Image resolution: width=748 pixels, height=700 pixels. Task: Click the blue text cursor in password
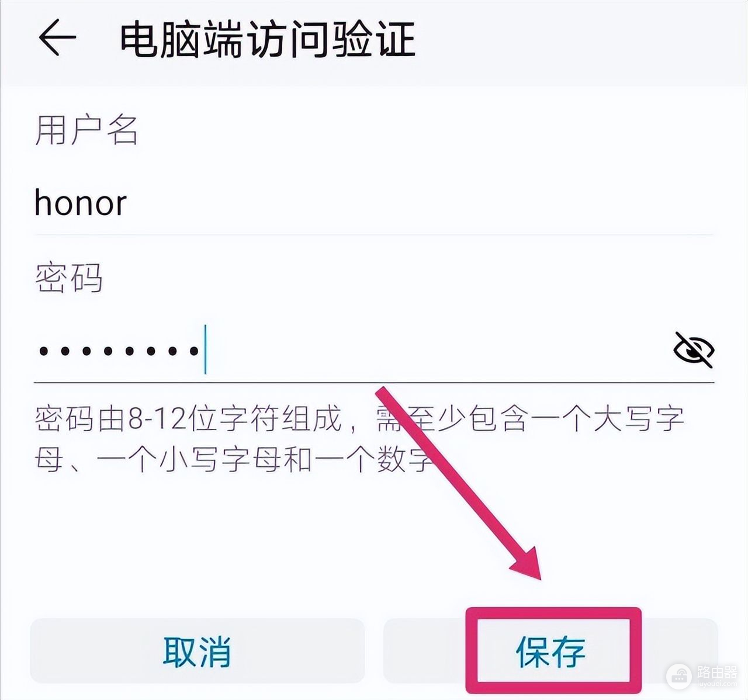(205, 350)
